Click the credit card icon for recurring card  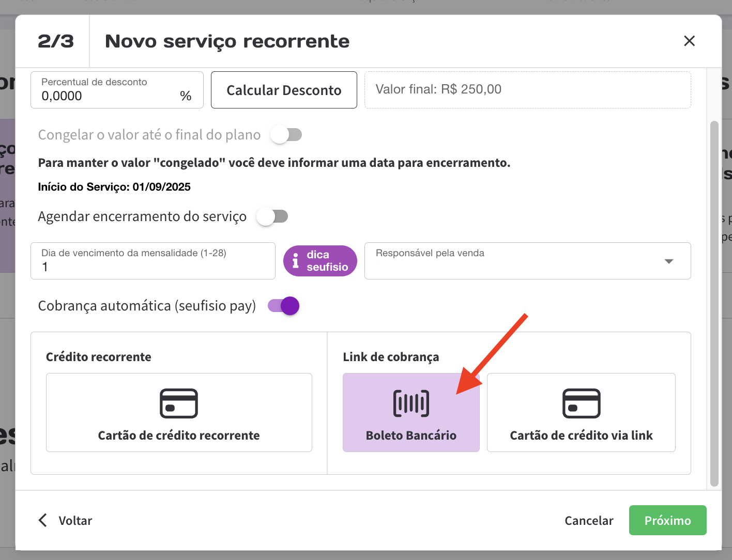(179, 403)
